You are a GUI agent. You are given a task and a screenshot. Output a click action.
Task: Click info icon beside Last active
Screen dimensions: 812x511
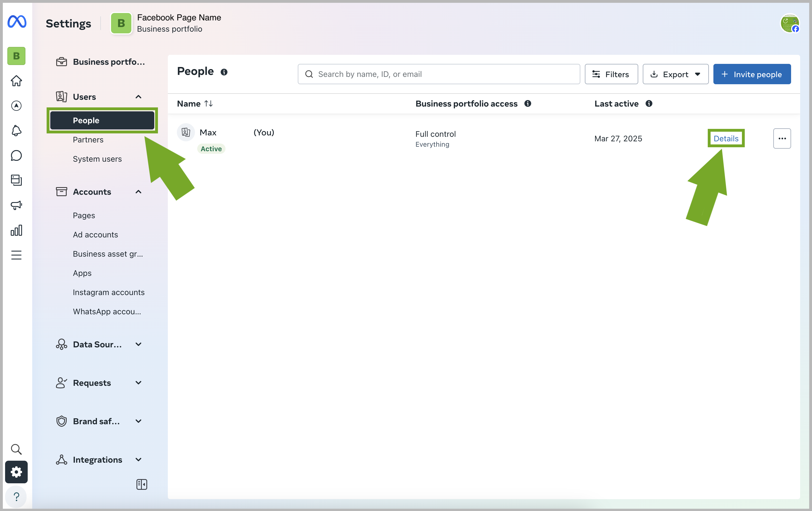pos(649,103)
